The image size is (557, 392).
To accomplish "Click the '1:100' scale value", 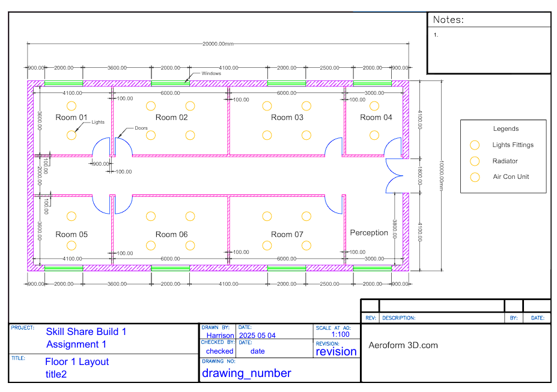I will coord(340,334).
